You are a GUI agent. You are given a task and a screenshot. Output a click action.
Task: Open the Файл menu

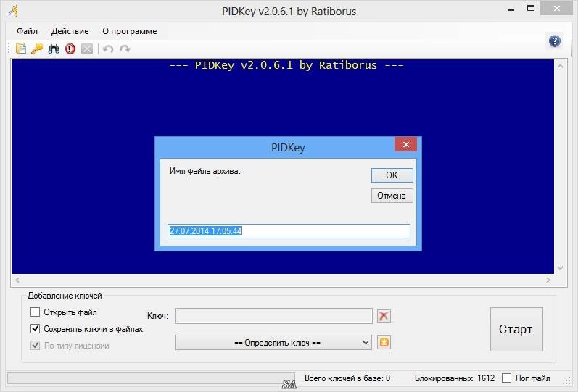(28, 31)
